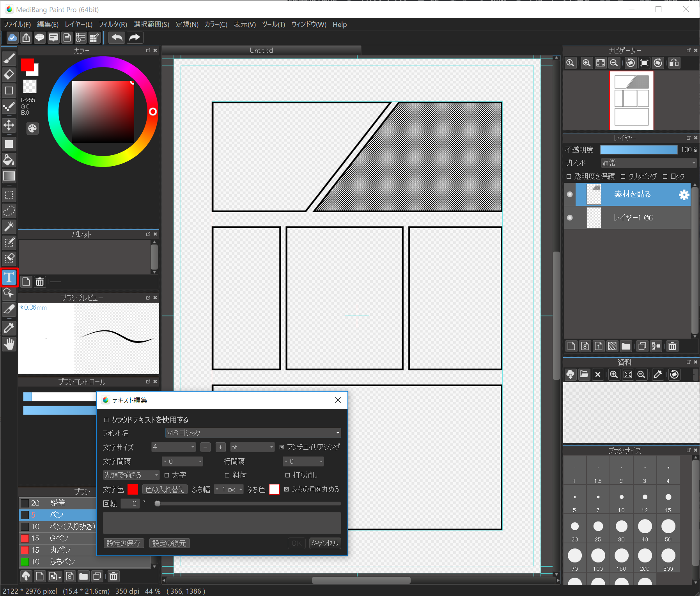
Task: Hide the レイヤー1 @6 layer
Action: (x=570, y=218)
